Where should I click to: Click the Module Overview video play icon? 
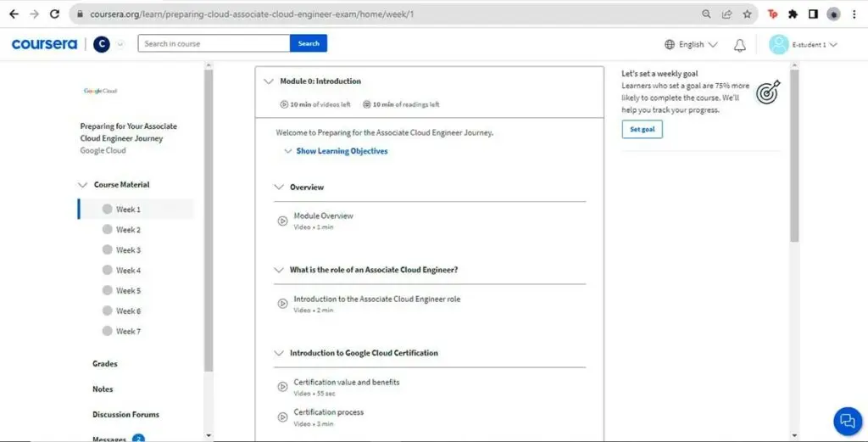coord(282,221)
